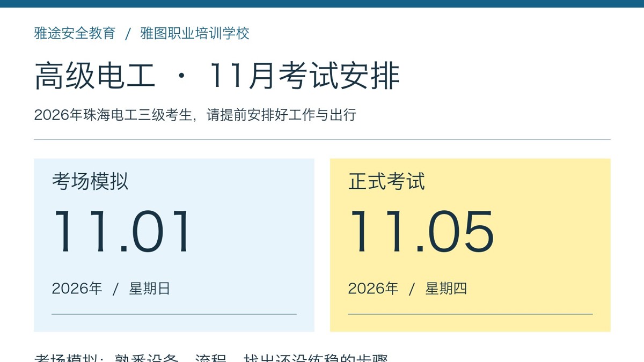Click the 雅途安全教育 breadcrumb text
Image resolution: width=644 pixels, height=362 pixels.
coord(75,33)
